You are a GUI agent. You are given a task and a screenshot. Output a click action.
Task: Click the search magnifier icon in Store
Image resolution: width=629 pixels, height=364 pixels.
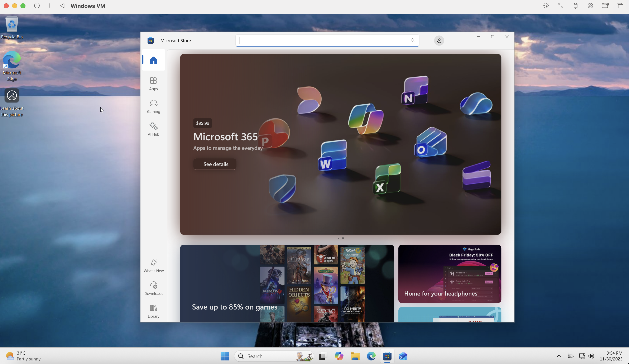click(x=413, y=40)
